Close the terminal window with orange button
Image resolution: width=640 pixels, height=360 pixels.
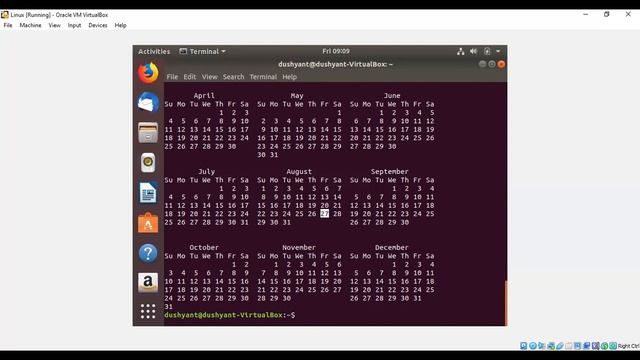[x=501, y=64]
